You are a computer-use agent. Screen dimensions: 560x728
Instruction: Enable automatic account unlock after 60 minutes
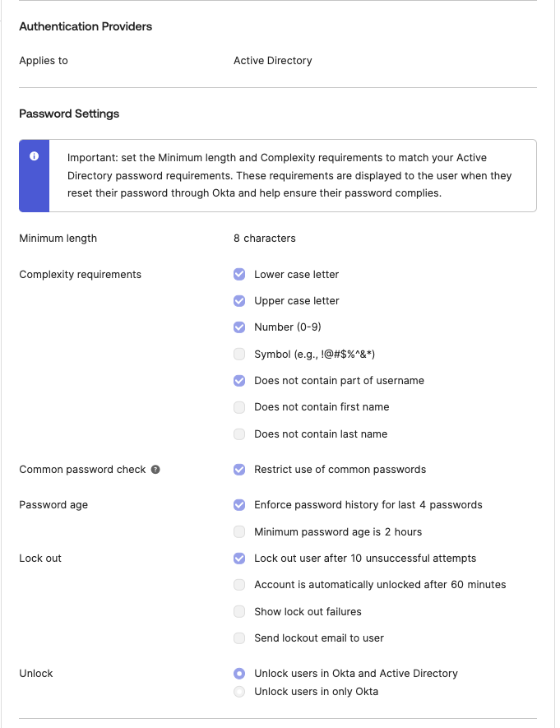(x=238, y=585)
